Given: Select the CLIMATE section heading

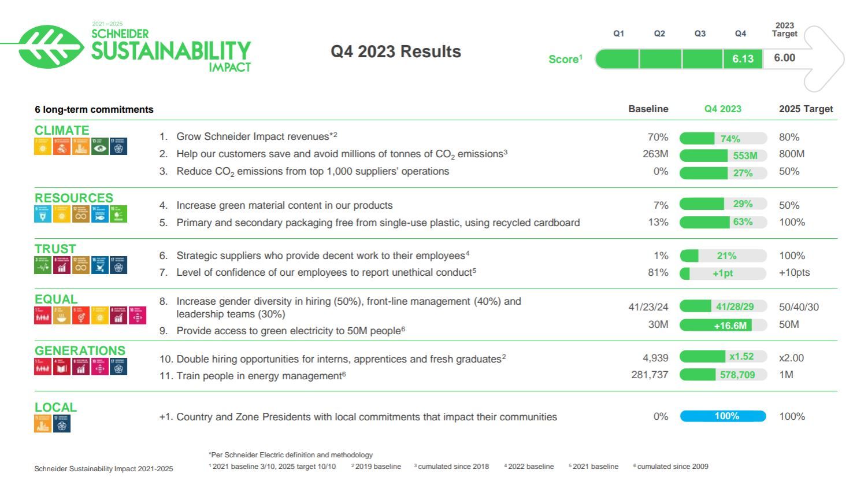Looking at the screenshot, I should (x=62, y=130).
